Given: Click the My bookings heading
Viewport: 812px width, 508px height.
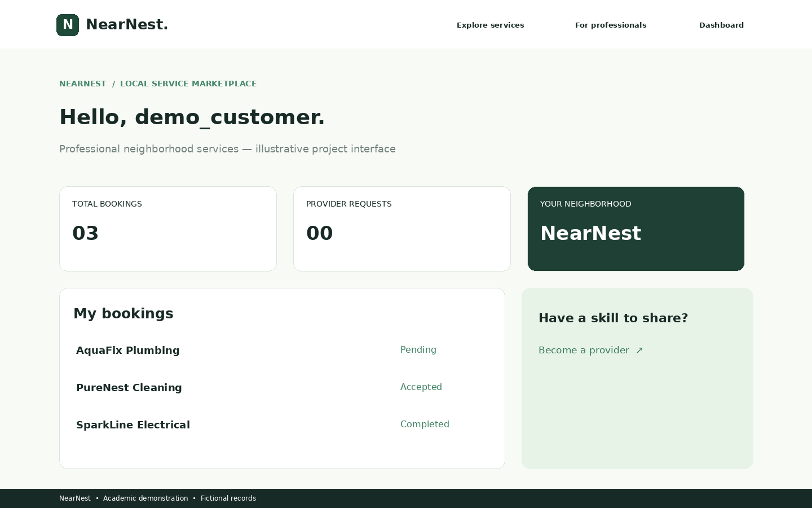Looking at the screenshot, I should 123,313.
